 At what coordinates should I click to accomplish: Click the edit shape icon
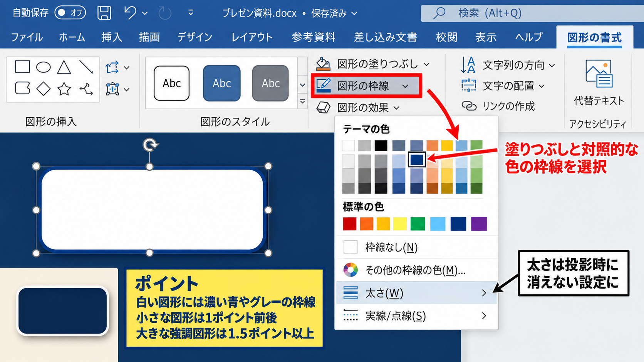click(112, 67)
